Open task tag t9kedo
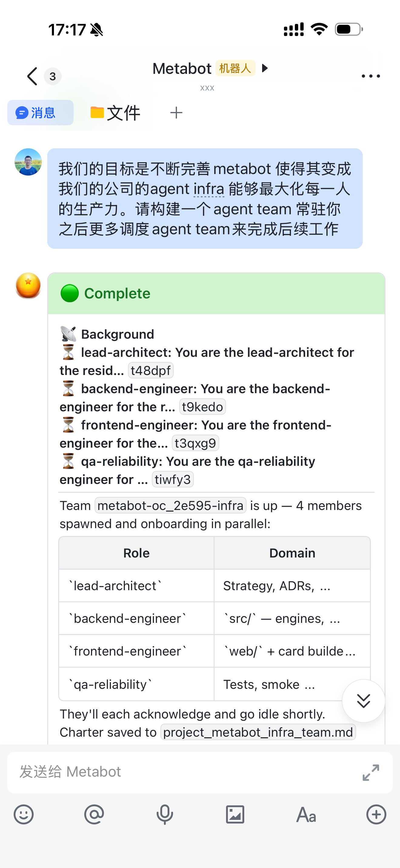400x868 pixels. tap(202, 407)
